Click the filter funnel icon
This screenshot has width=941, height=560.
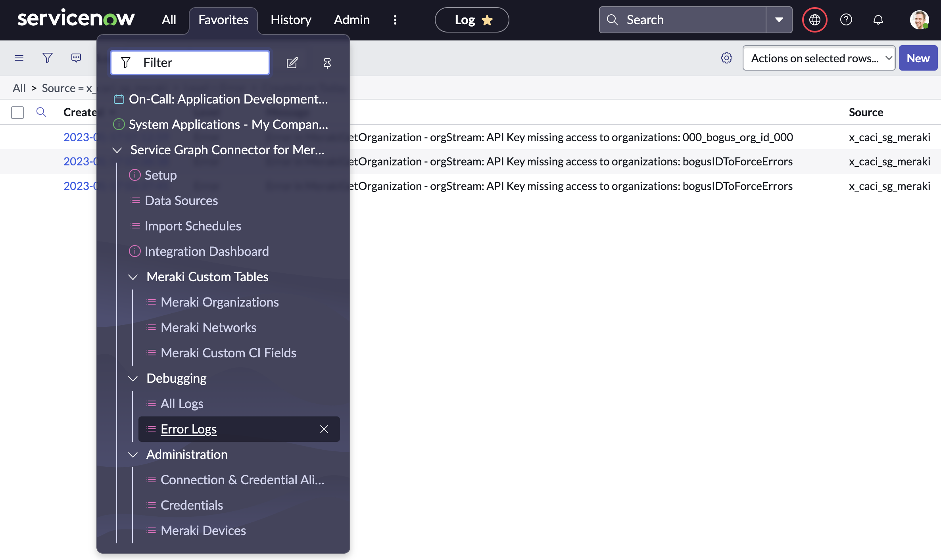click(47, 58)
